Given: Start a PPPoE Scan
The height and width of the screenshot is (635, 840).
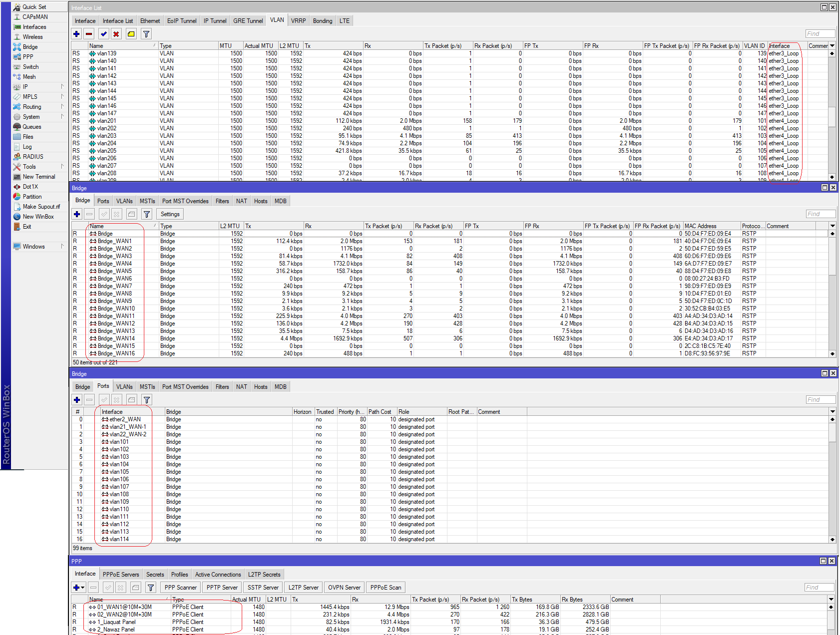Looking at the screenshot, I should click(386, 587).
